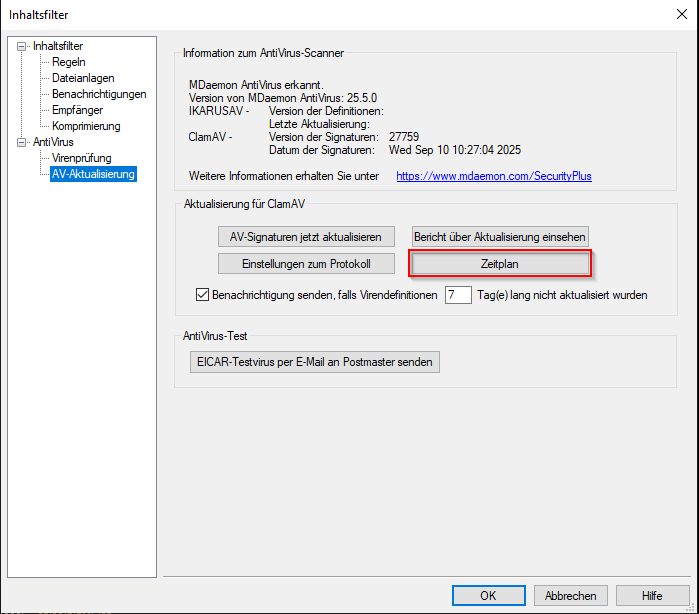Open Einstellungen zum Protokoll

[x=306, y=264]
